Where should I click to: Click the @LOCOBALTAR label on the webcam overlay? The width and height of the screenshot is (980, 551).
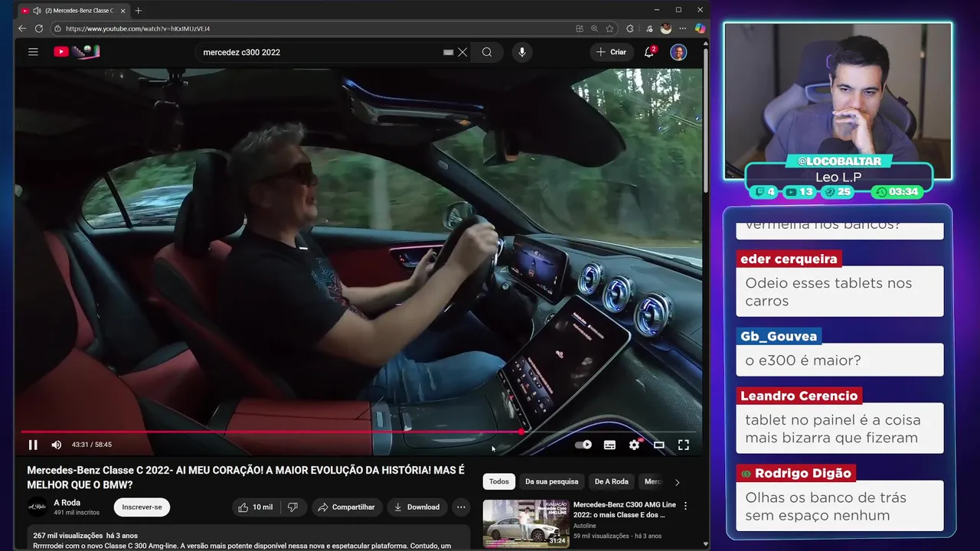click(x=839, y=161)
